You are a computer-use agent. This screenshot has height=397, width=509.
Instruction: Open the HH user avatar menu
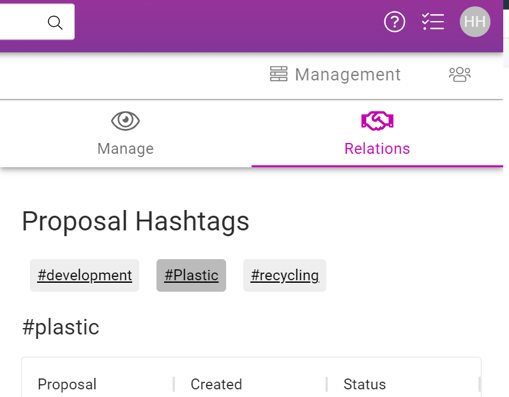(x=475, y=22)
